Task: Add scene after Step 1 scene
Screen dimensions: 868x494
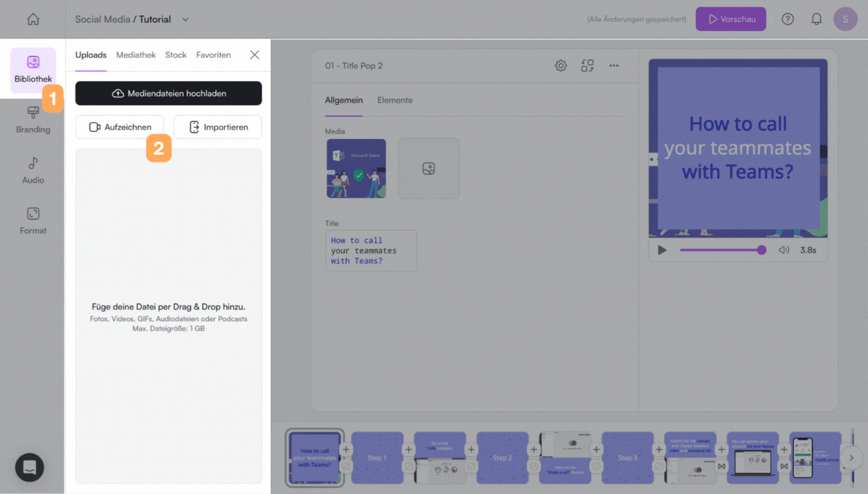Action: coord(409,449)
